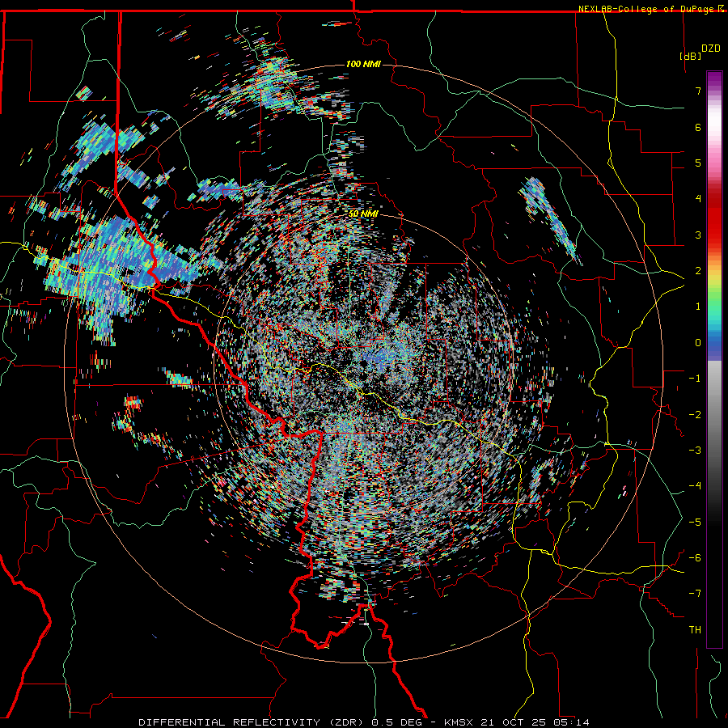Click the 05:14 timestamp in the footer

(573, 722)
